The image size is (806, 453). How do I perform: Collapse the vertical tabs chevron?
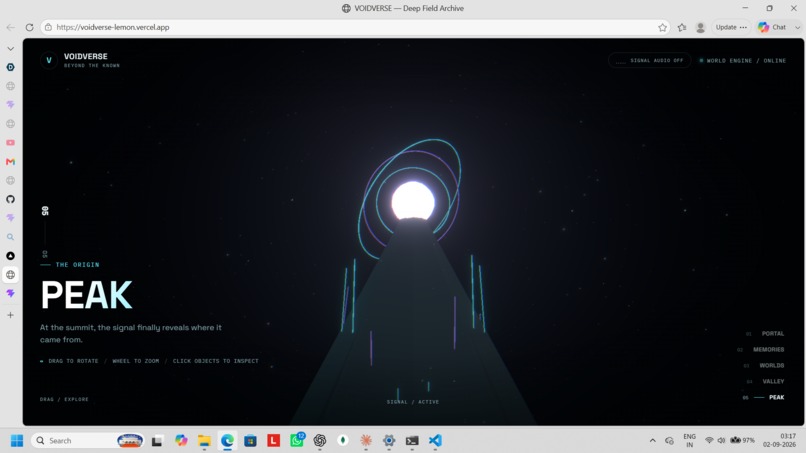[x=10, y=48]
